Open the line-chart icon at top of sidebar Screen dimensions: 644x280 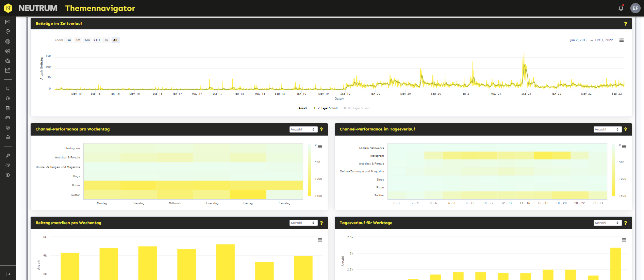(8, 22)
